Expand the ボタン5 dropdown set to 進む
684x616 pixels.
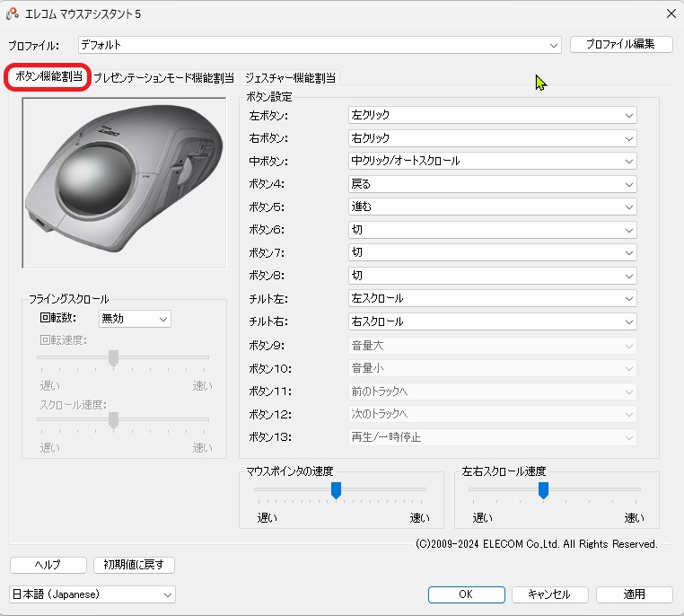[x=493, y=207]
